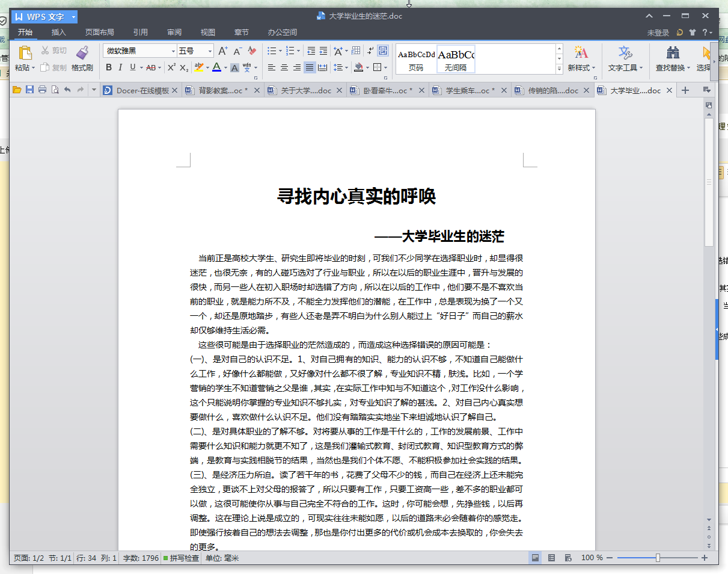Decrease font size with the A- icon
Image resolution: width=728 pixels, height=574 pixels.
pos(237,51)
